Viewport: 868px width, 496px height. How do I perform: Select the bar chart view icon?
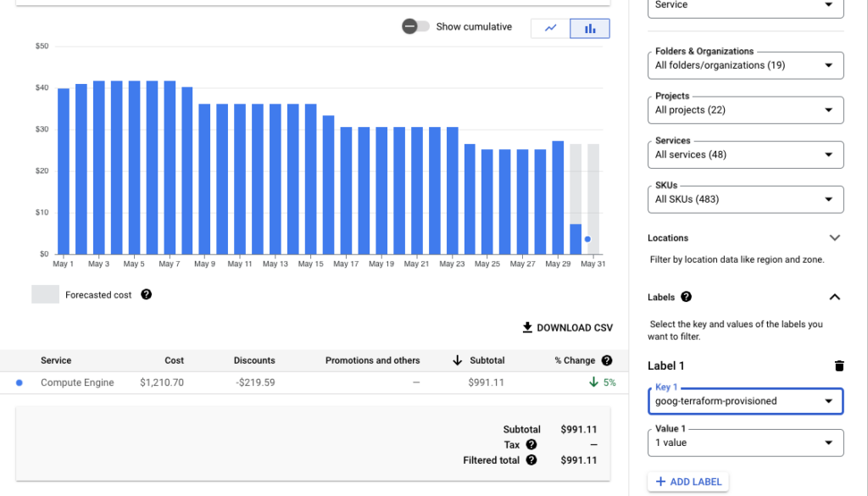point(589,28)
